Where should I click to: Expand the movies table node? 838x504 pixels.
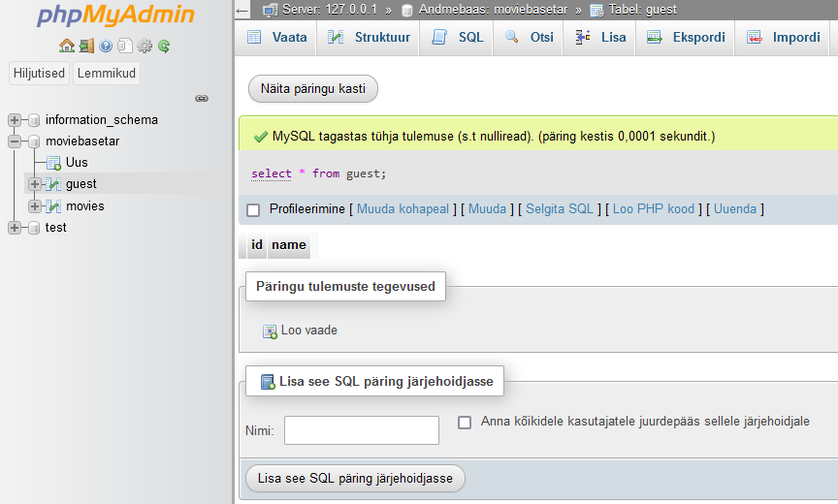[35, 205]
